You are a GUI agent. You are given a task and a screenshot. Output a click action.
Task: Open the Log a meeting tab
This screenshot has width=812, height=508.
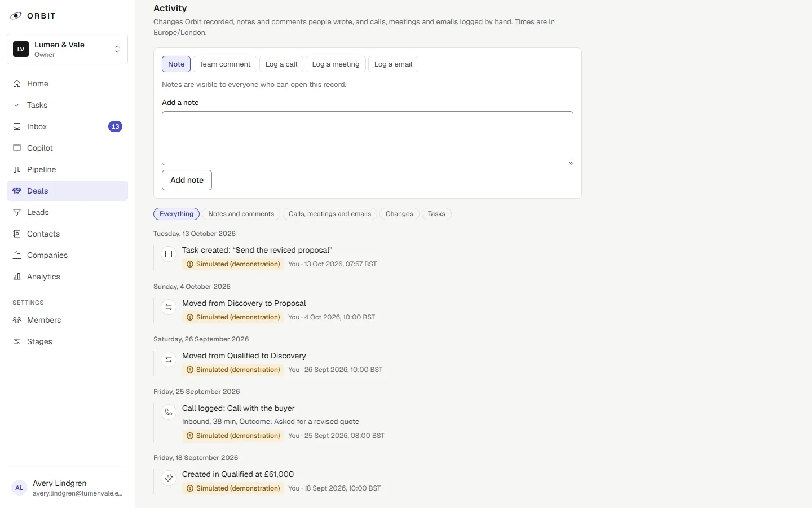[x=336, y=64]
